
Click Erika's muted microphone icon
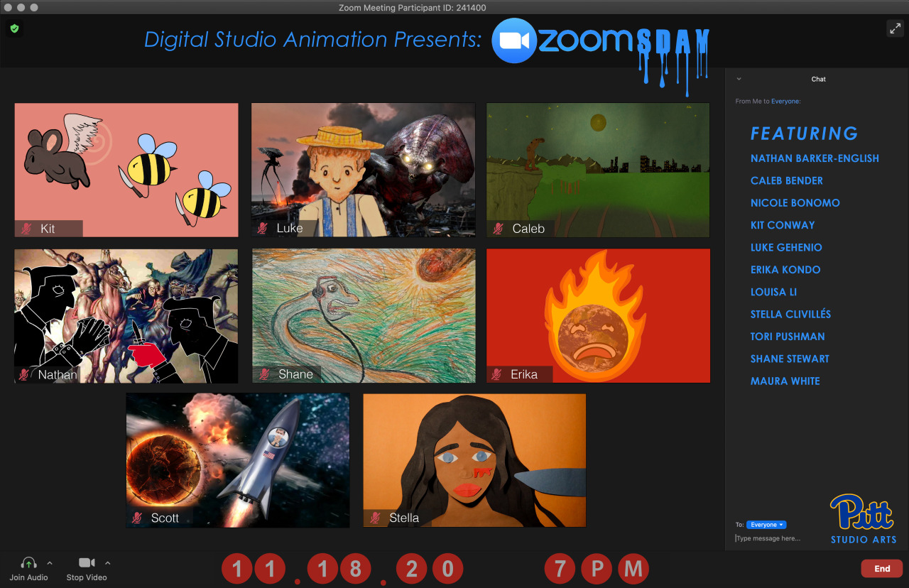click(497, 374)
